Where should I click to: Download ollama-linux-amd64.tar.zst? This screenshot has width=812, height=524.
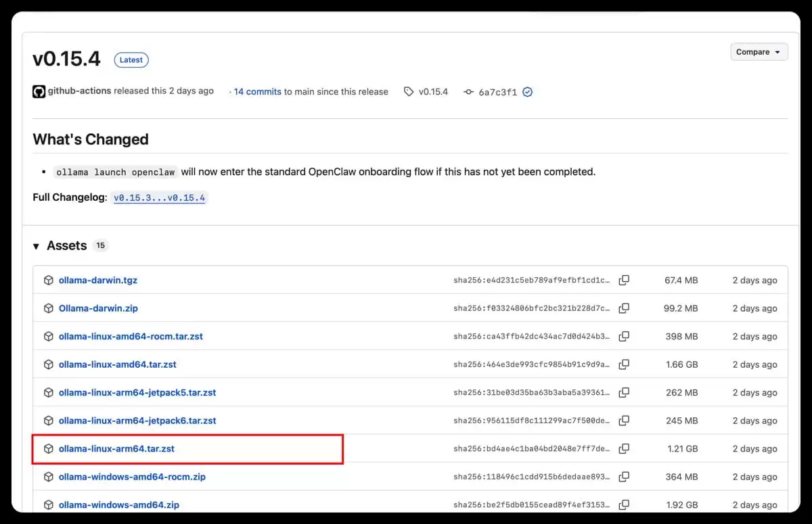[x=117, y=364]
